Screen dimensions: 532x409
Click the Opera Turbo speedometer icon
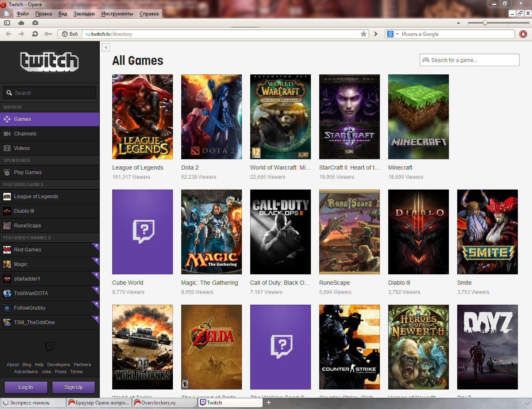(x=35, y=23)
